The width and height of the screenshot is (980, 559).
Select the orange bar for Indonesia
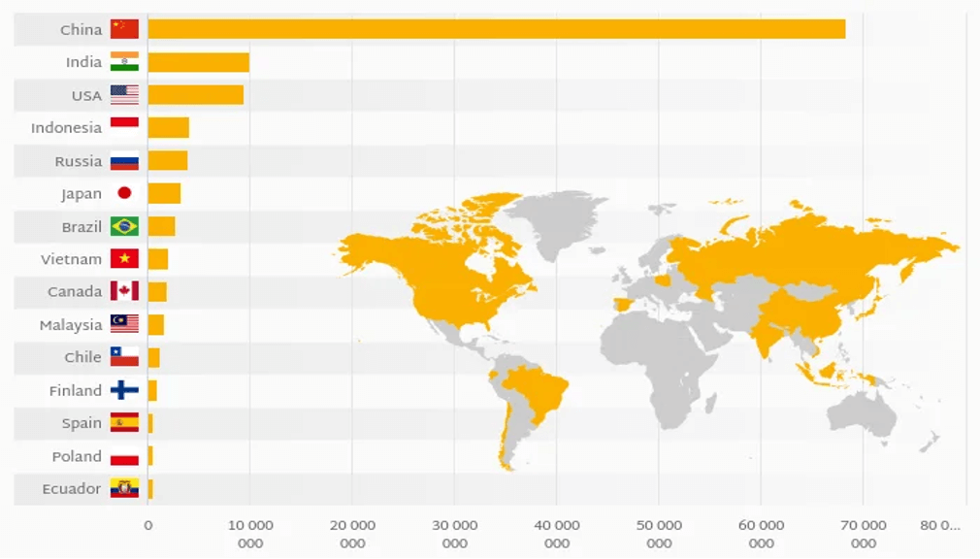[x=168, y=128]
